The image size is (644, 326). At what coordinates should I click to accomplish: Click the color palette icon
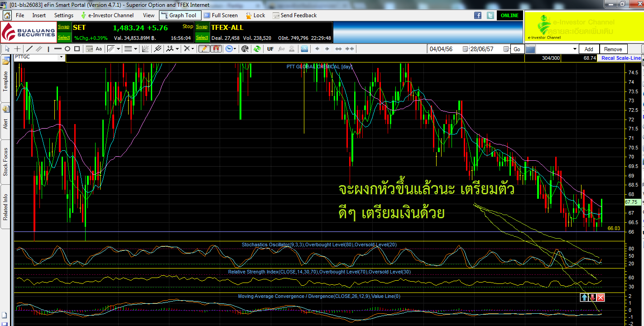click(x=245, y=49)
